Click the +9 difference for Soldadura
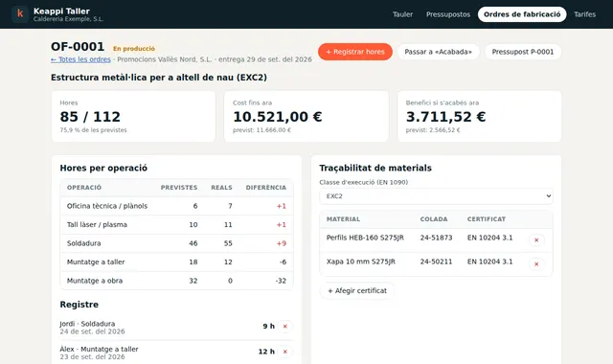613x364 pixels. [x=282, y=243]
